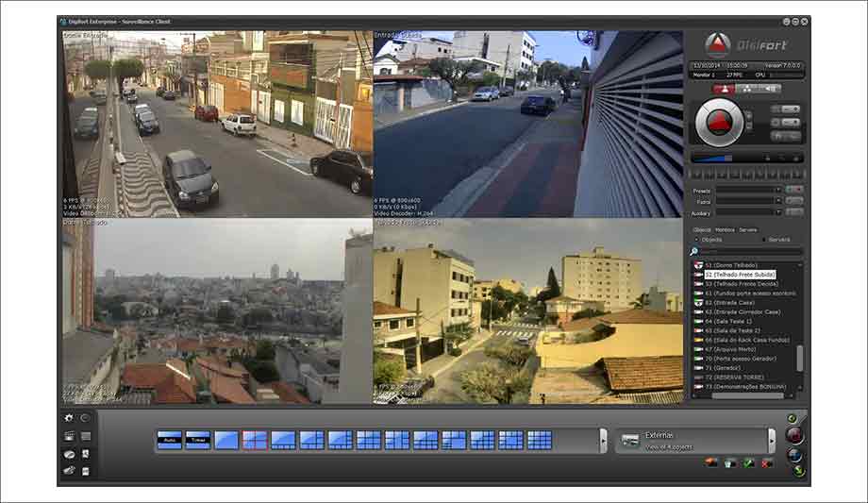
Task: Switch to single-camera full view layout
Action: [x=226, y=440]
